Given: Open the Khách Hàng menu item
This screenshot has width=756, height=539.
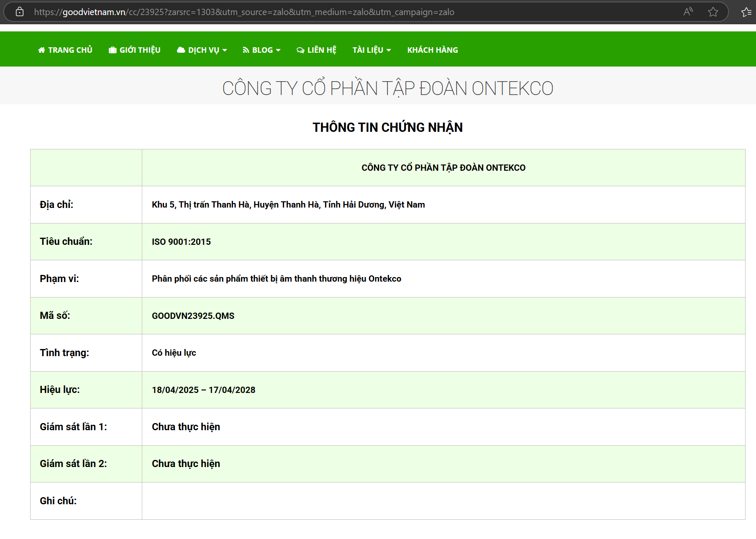Looking at the screenshot, I should [432, 50].
